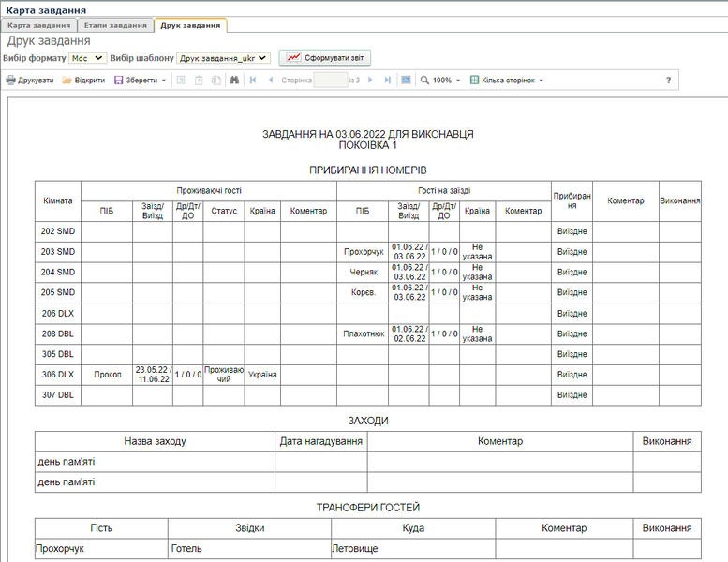Click the Сторінка page number field
728x562 pixels.
330,81
